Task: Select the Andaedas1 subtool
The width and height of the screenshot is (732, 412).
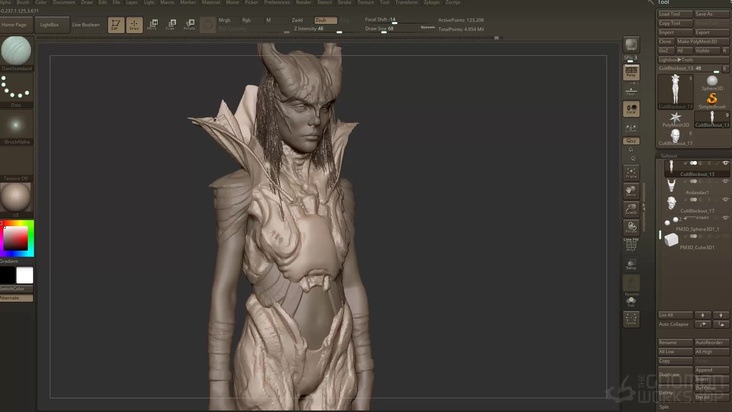Action: pyautogui.click(x=695, y=187)
